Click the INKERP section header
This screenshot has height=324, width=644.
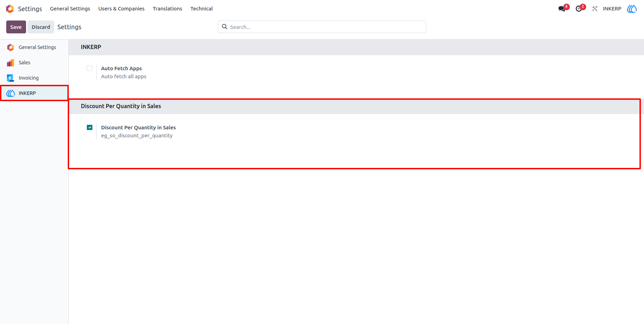click(91, 47)
